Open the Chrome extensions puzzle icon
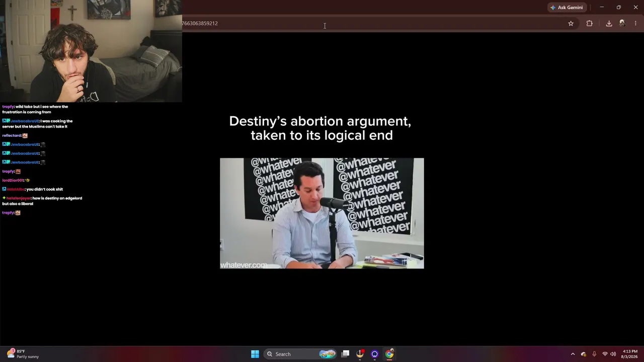This screenshot has width=644, height=362. pos(589,23)
